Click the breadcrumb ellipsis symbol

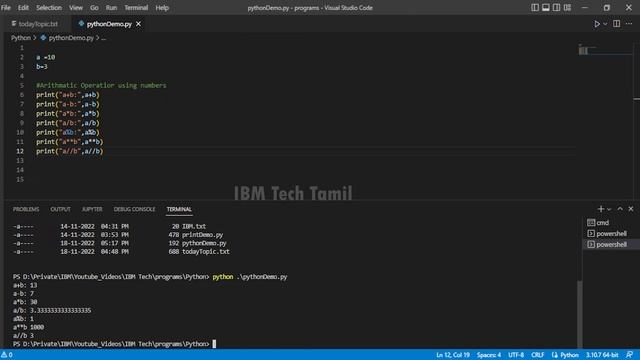[103, 38]
